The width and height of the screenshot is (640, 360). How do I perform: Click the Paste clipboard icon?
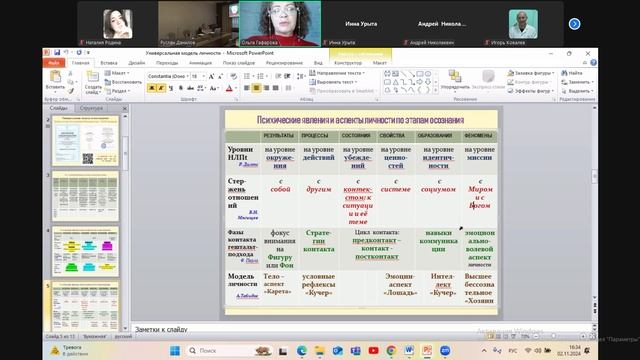pos(55,77)
